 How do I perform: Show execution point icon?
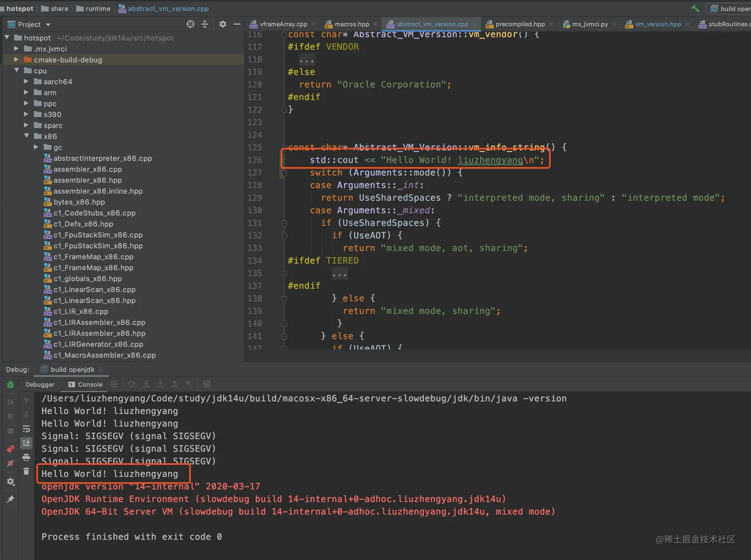pyautogui.click(x=114, y=384)
